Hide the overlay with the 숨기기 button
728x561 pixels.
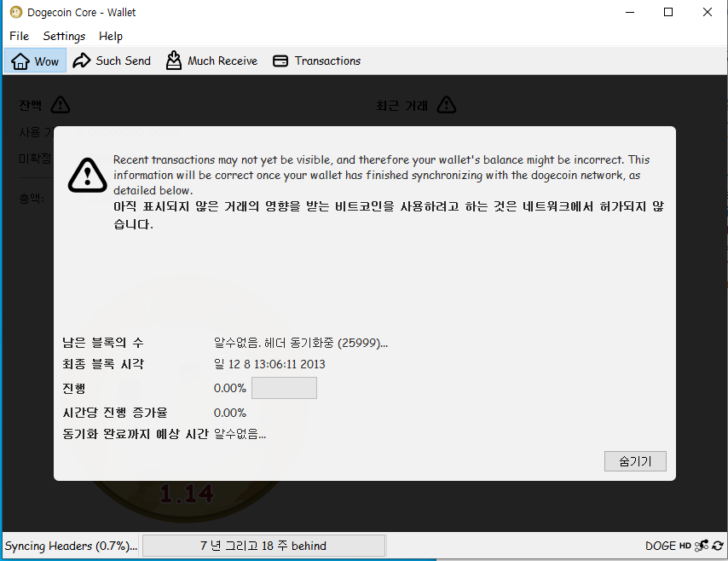coord(635,461)
